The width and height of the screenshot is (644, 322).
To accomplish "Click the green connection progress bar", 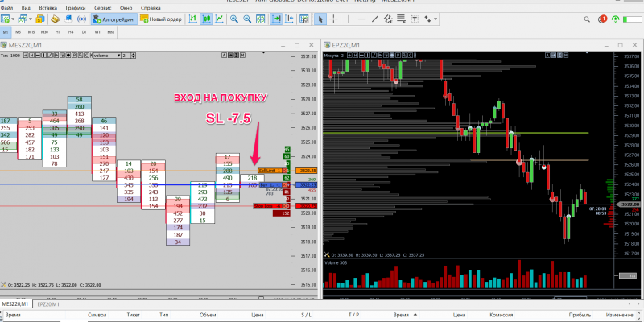I will tap(632, 19).
